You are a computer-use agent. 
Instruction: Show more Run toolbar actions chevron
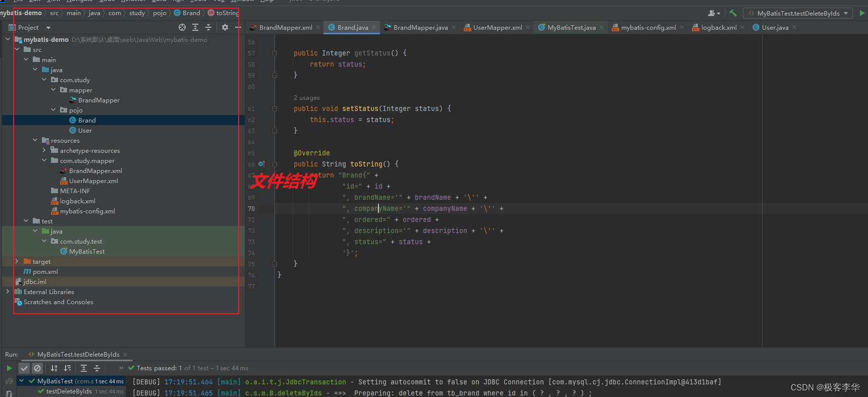(x=121, y=368)
